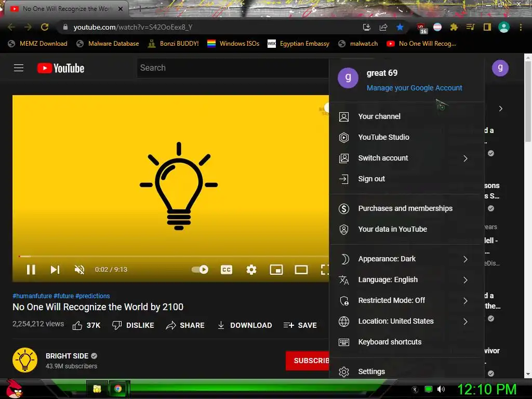532x399 pixels.
Task: Pause the video playback
Action: click(31, 270)
